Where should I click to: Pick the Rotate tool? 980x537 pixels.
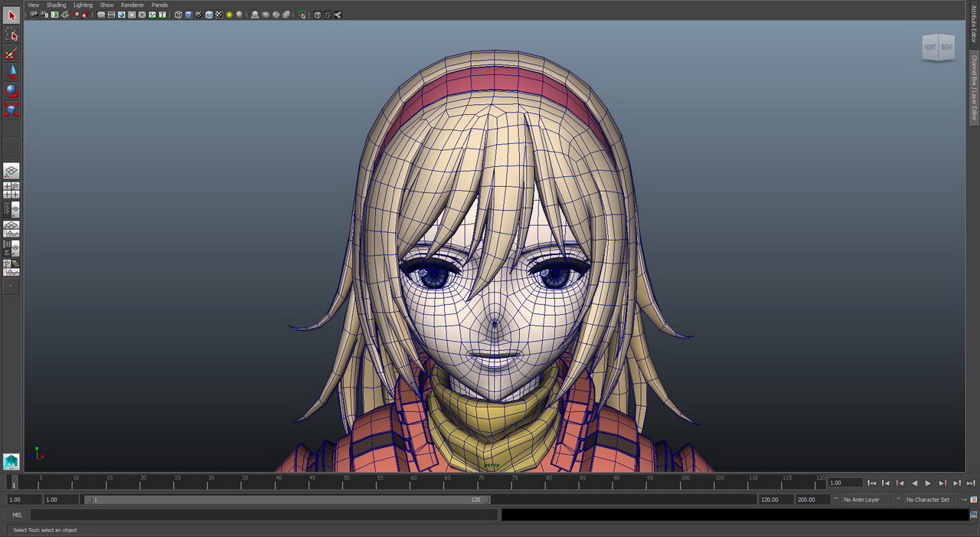pyautogui.click(x=11, y=90)
